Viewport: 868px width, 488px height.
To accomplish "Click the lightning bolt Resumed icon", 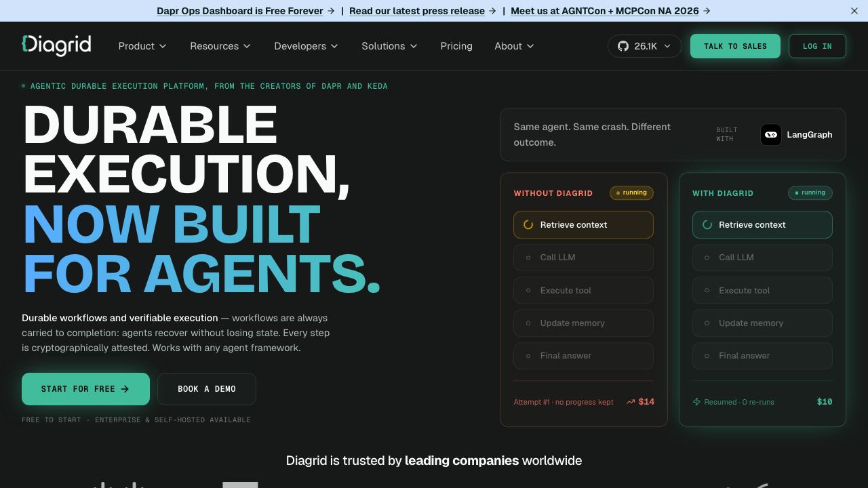I will click(696, 402).
